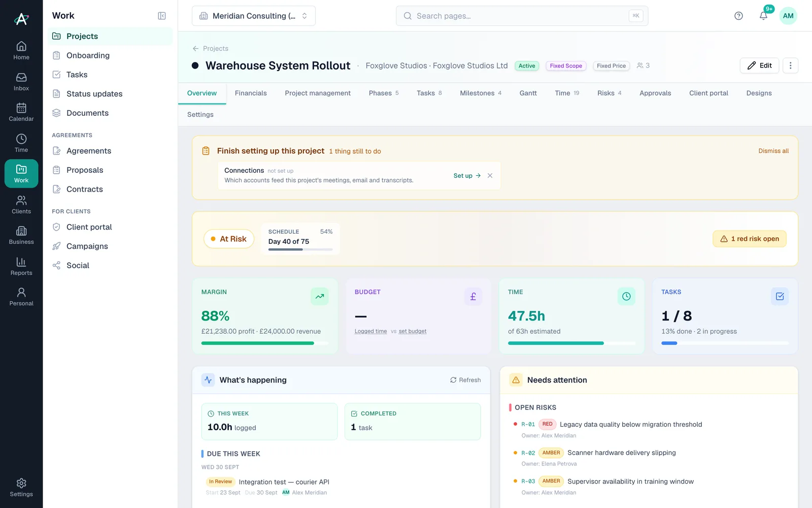Go back to Projects breadcrumb
This screenshot has height=508, width=812.
[x=210, y=49]
